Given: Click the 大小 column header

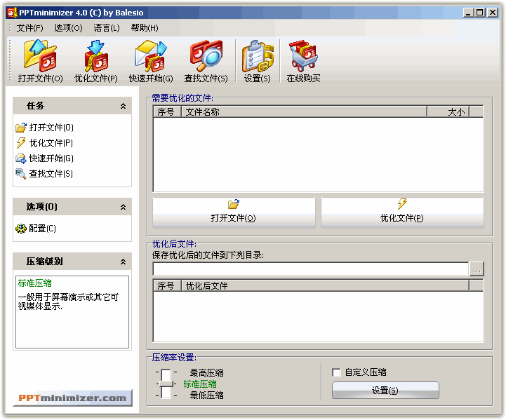Looking at the screenshot, I should (448, 112).
